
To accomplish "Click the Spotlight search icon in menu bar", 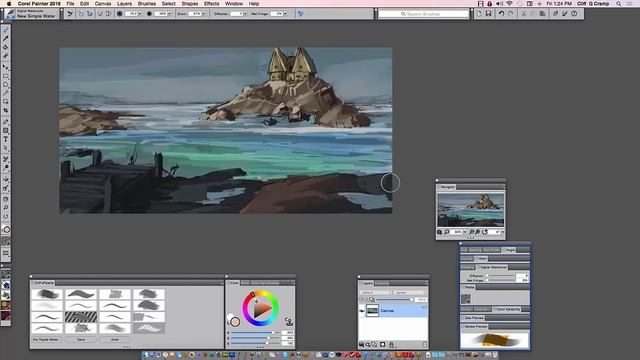I will [619, 3].
